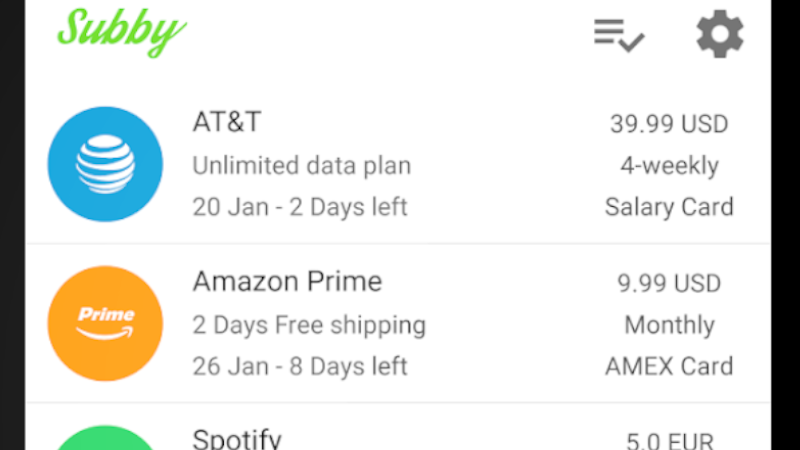Tap the green Spotify logo circle
Viewport: 800px width, 450px height.
tap(105, 438)
